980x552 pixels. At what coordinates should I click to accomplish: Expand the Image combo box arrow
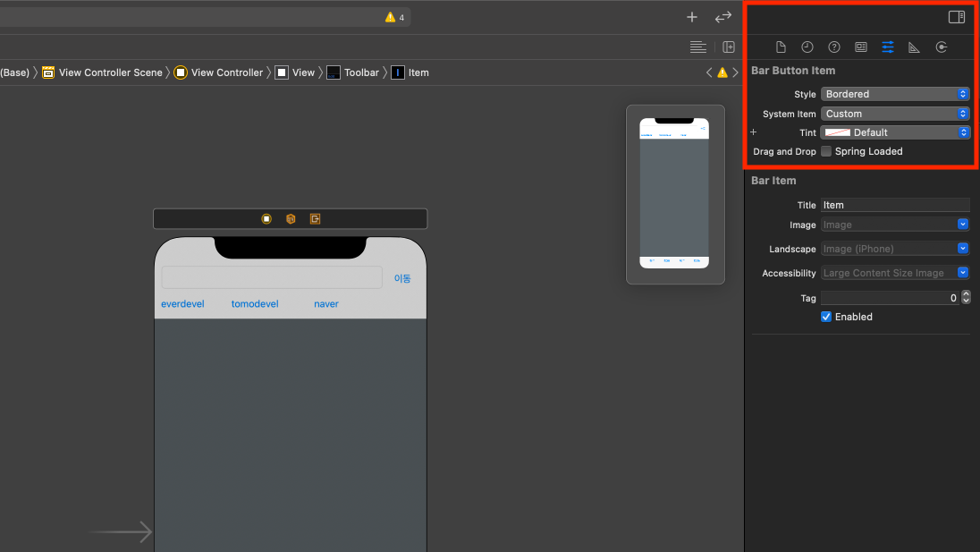pos(962,225)
